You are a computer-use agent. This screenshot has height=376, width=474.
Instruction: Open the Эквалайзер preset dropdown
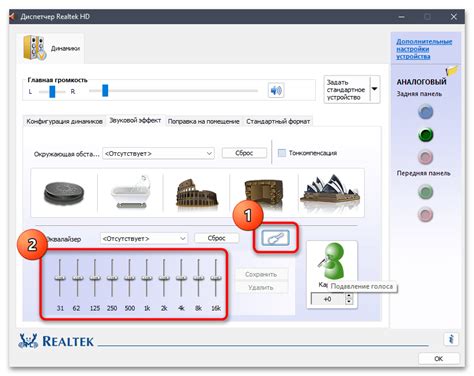(144, 239)
